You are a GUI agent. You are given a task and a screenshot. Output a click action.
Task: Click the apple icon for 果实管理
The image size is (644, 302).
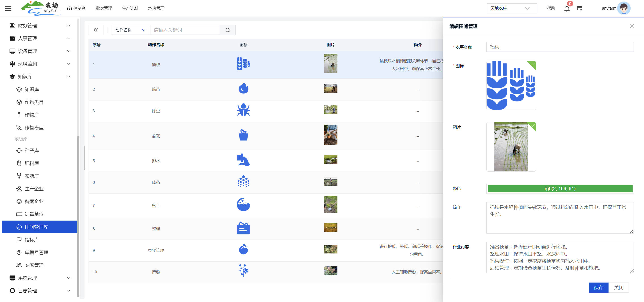(243, 249)
